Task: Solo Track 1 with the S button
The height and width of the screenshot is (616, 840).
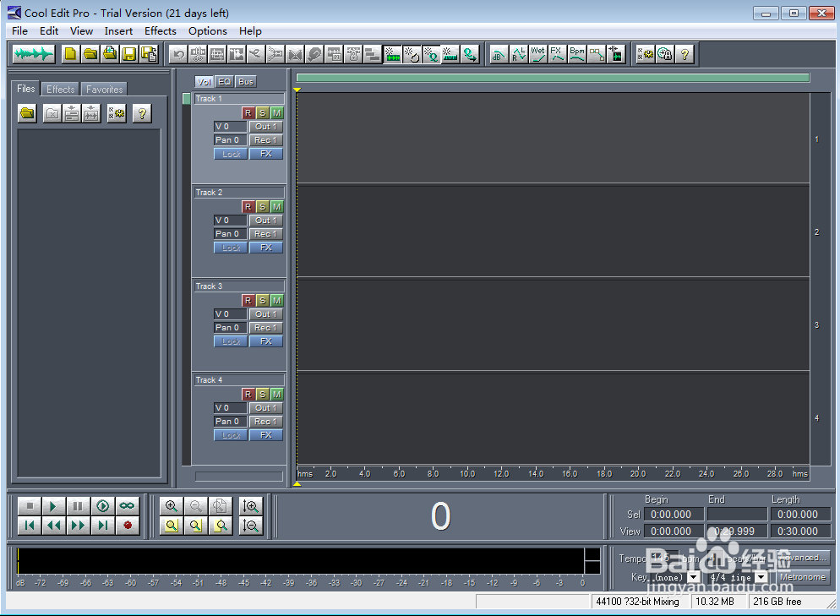Action: coord(263,113)
